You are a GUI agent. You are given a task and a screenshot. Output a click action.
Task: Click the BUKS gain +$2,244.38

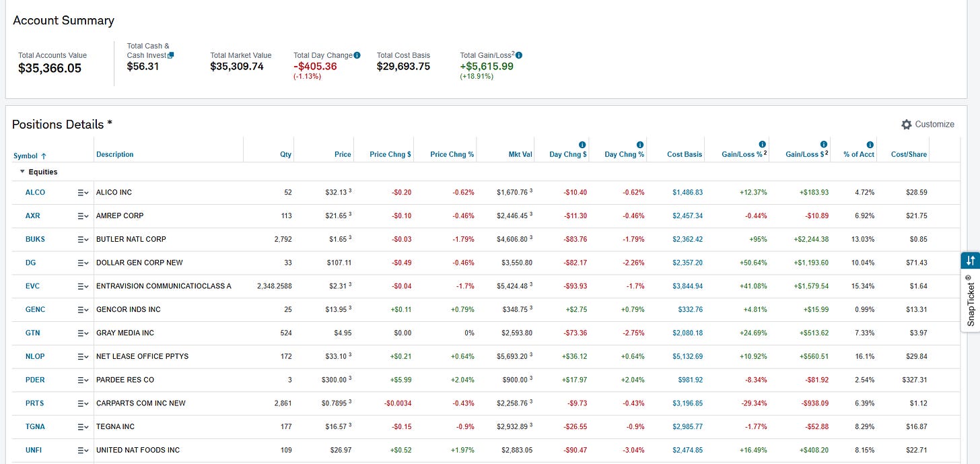coord(812,239)
